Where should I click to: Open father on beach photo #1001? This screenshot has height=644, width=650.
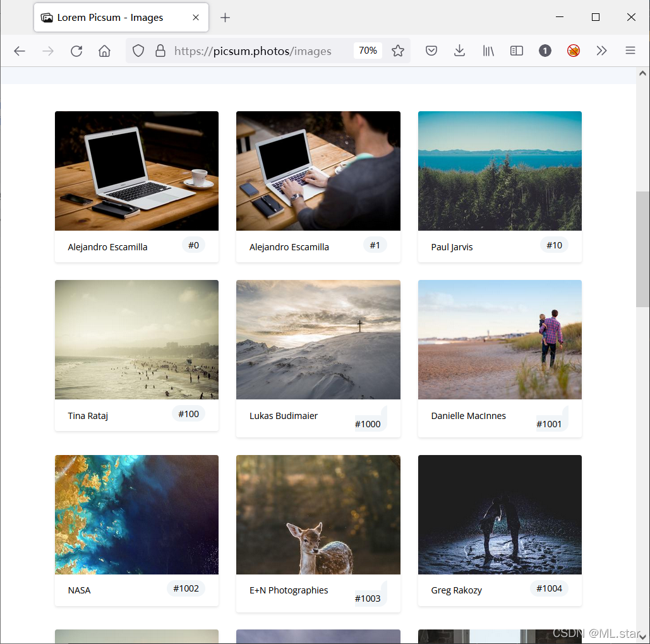[x=500, y=339]
